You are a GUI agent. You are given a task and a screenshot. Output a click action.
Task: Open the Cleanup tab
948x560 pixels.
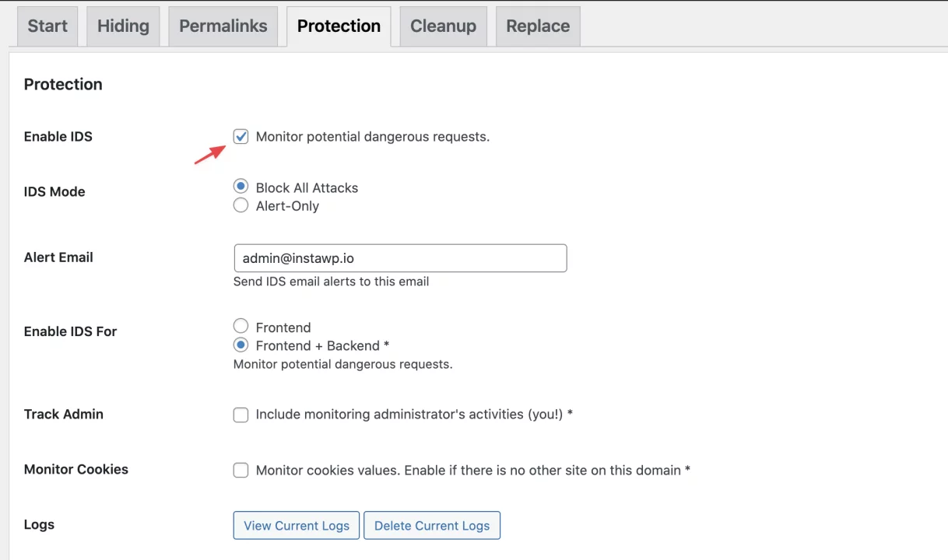coord(444,26)
